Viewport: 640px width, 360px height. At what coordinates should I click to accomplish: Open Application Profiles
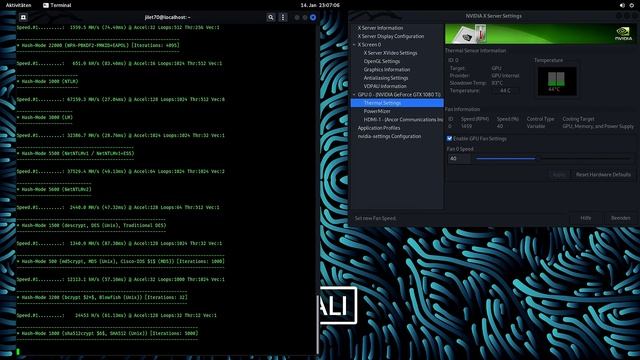379,128
